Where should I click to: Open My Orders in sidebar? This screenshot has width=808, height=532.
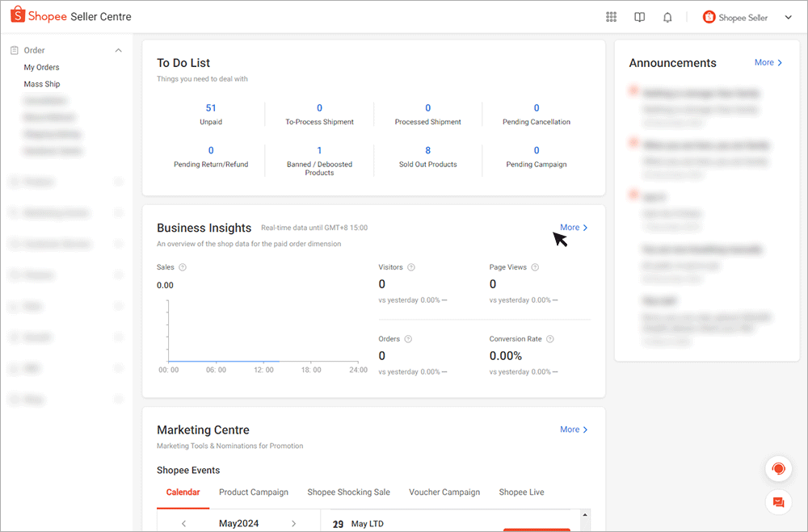coord(41,67)
